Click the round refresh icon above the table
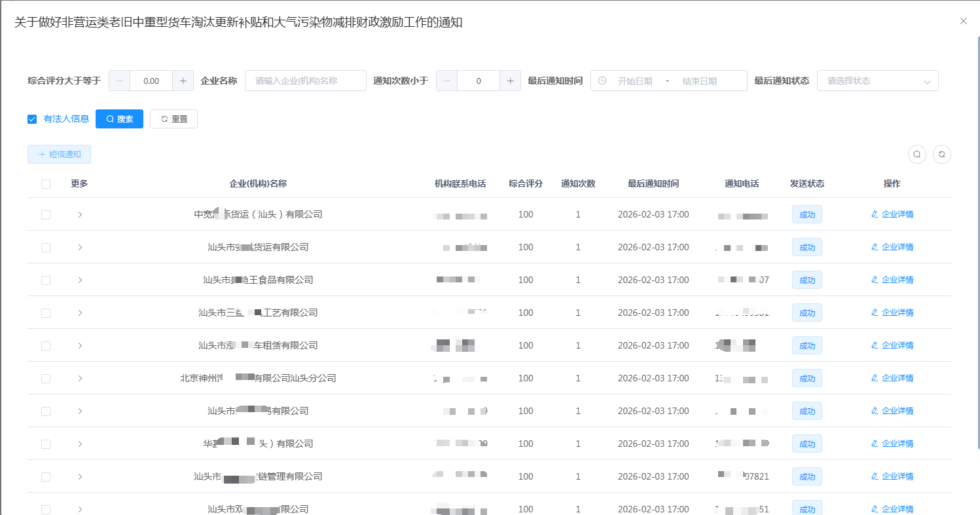 point(941,154)
